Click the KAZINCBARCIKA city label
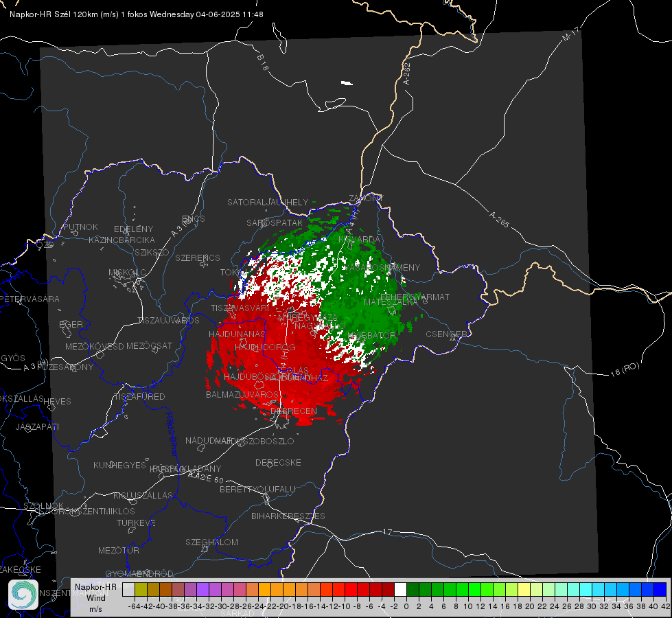 pos(121,240)
